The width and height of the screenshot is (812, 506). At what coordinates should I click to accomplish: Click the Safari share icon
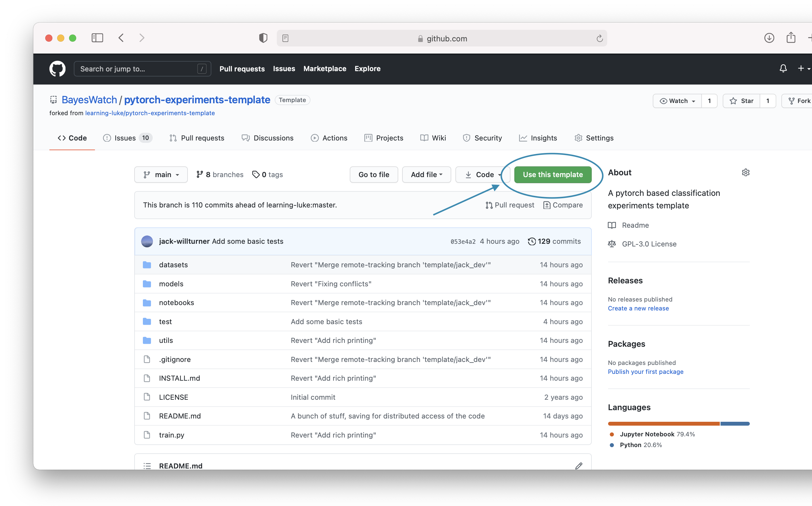[791, 38]
